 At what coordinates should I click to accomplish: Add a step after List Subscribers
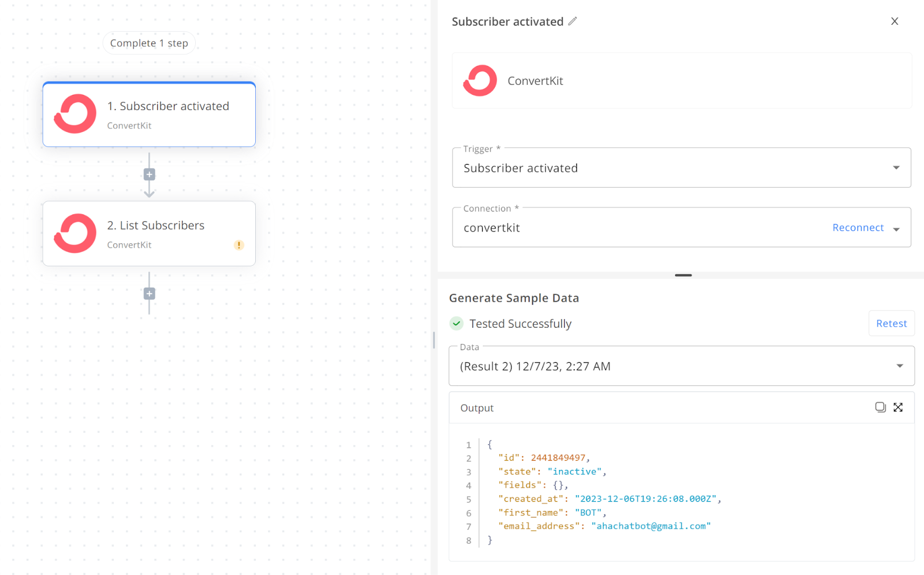[149, 294]
